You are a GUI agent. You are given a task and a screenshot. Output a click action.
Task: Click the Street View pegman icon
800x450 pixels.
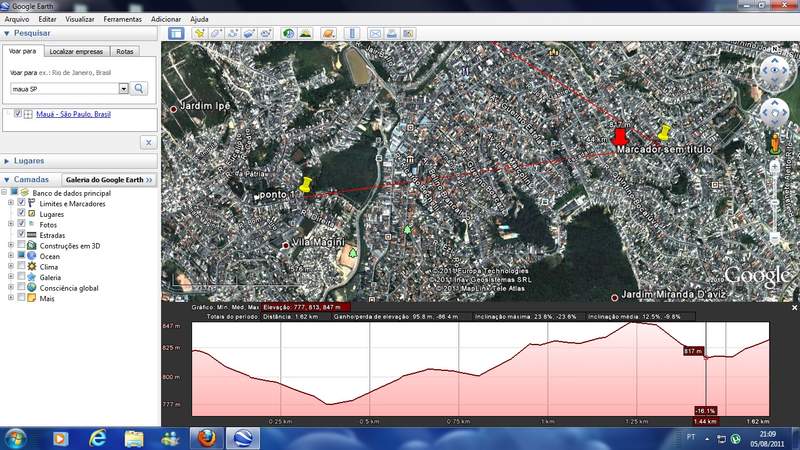(775, 143)
